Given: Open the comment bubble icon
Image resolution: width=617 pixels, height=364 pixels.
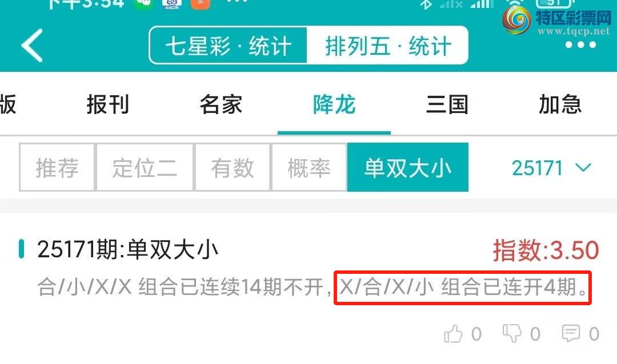Looking at the screenshot, I should pos(571,334).
